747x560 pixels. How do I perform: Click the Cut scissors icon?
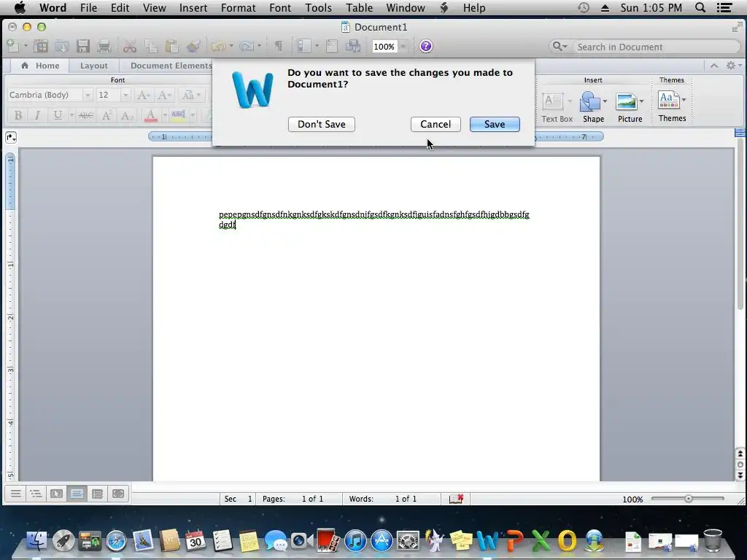(130, 46)
